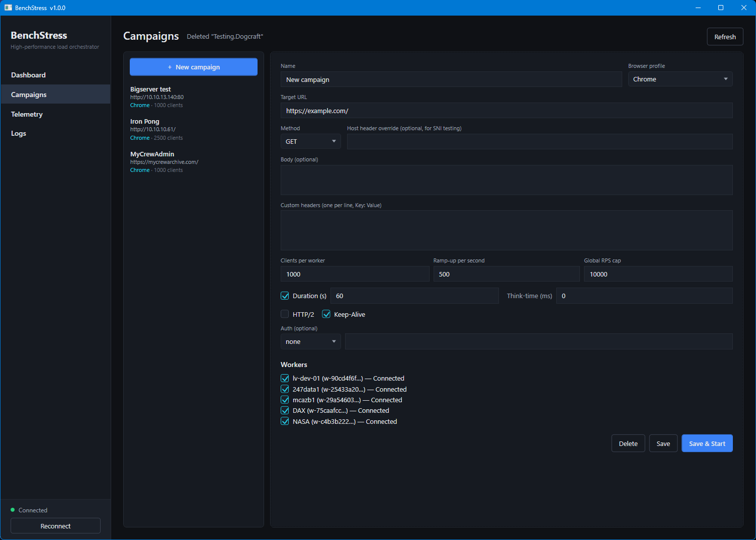Select the Bigserver test campaign
Viewport: 756px width, 540px height.
(x=194, y=97)
